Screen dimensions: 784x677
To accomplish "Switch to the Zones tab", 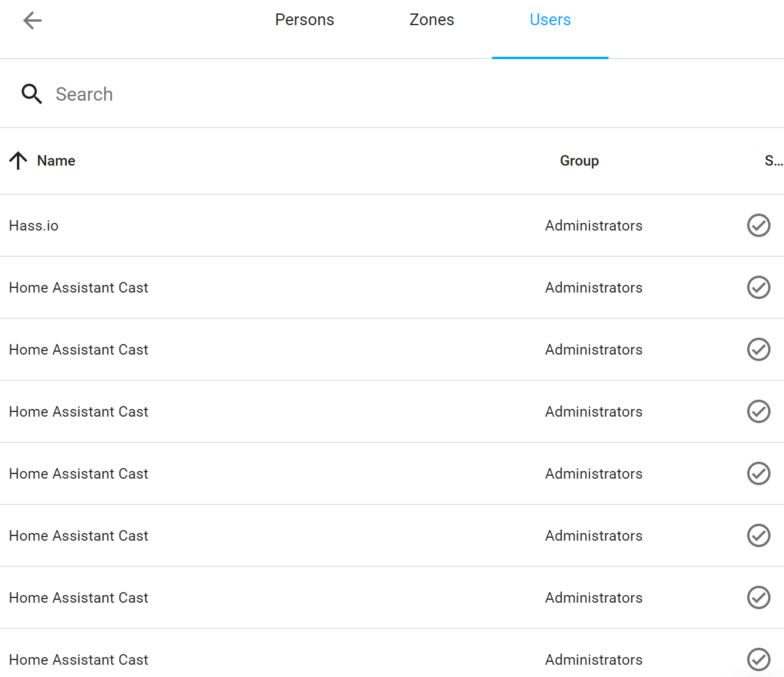I will (x=432, y=19).
